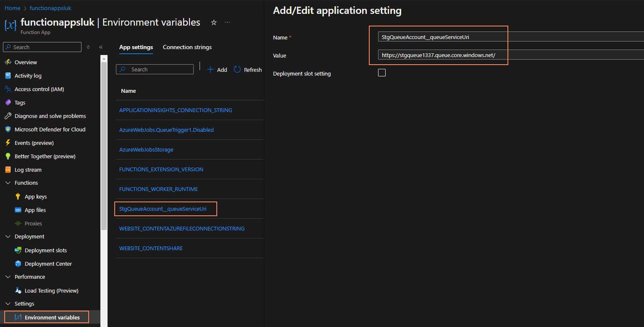
Task: Click the Deployment Center cube icon
Action: click(x=18, y=264)
